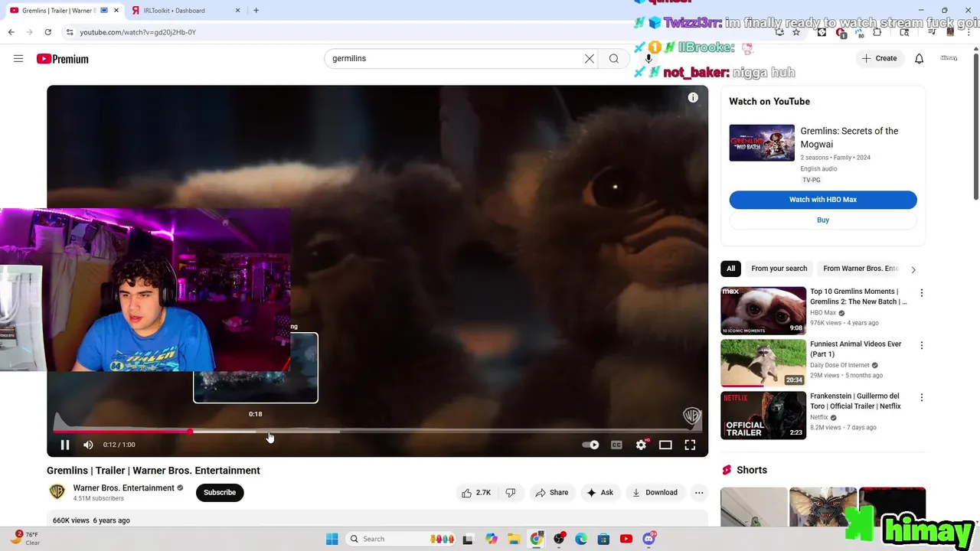
Task: Reload the current page
Action: [47, 32]
